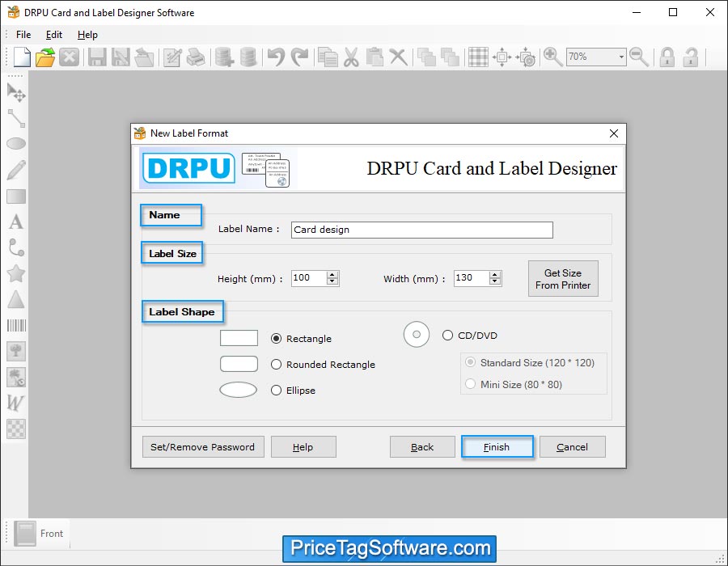
Task: Select the Star shape tool
Action: 16,274
